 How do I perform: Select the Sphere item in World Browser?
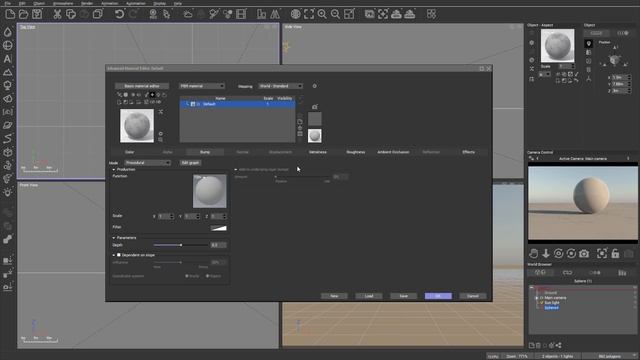551,308
